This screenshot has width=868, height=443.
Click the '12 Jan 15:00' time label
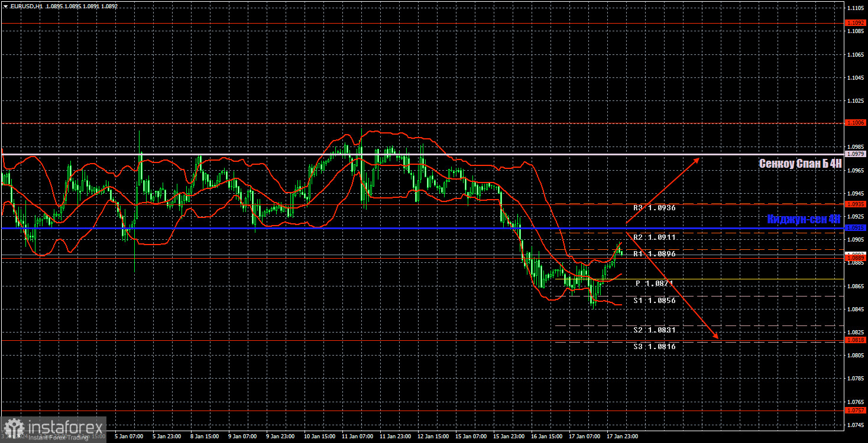tap(433, 437)
